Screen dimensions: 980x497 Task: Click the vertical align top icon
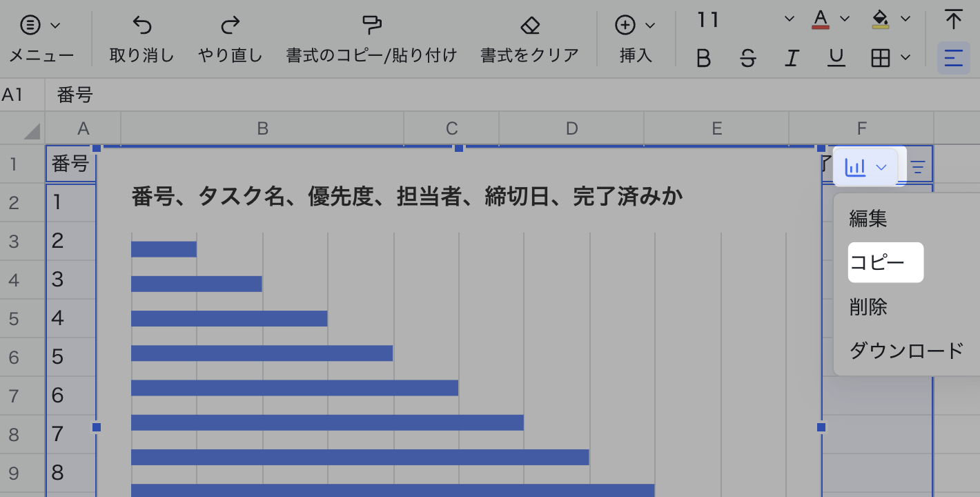point(953,20)
